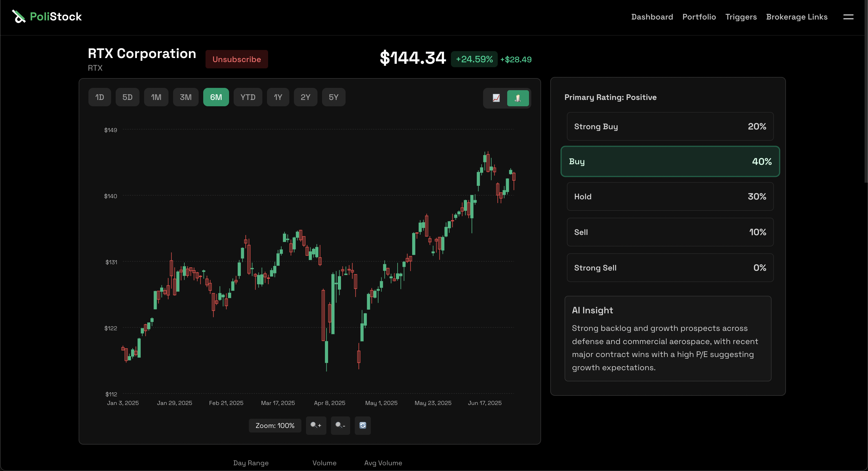
Task: Reset chart zoom with refresh icon
Action: click(363, 426)
